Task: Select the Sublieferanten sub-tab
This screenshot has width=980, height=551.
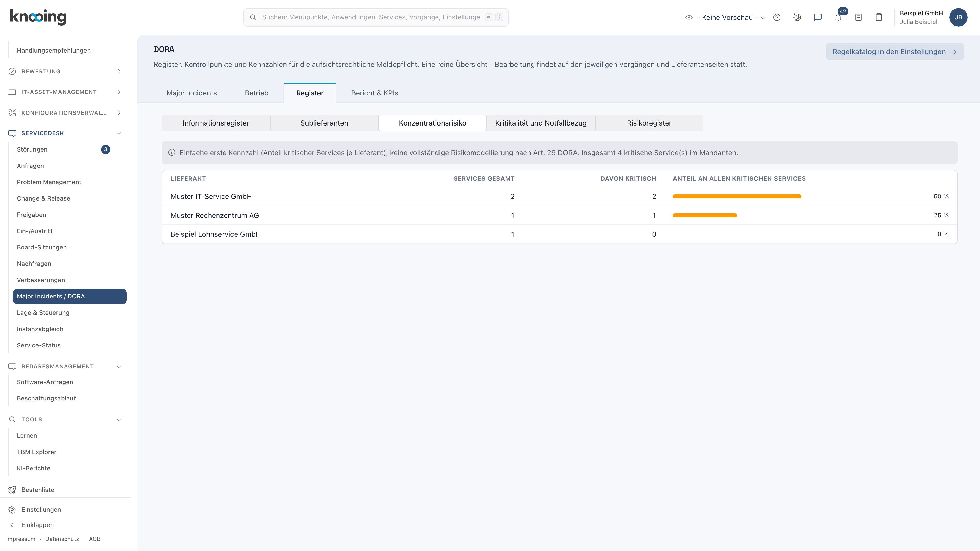Action: (324, 123)
